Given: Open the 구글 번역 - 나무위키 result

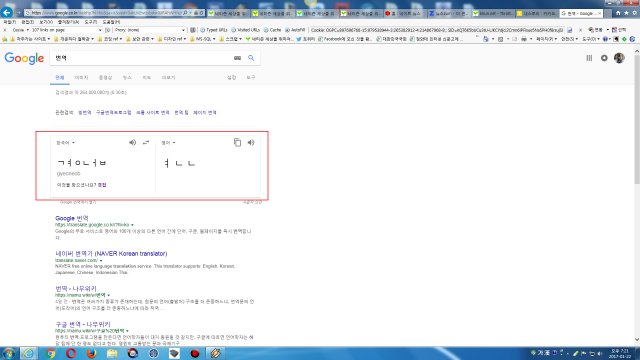Looking at the screenshot, I should coord(83,324).
